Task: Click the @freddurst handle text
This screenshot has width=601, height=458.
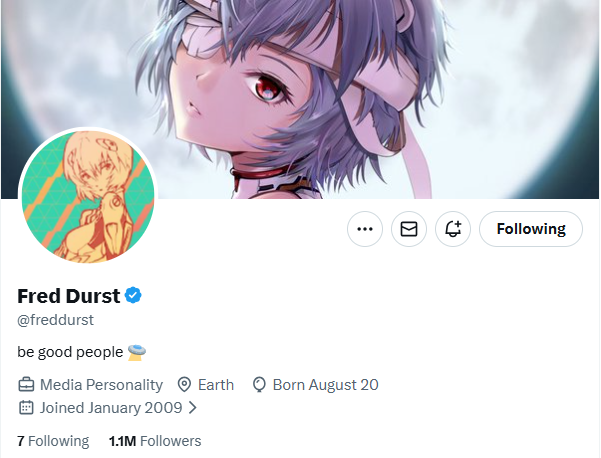Action: click(56, 320)
